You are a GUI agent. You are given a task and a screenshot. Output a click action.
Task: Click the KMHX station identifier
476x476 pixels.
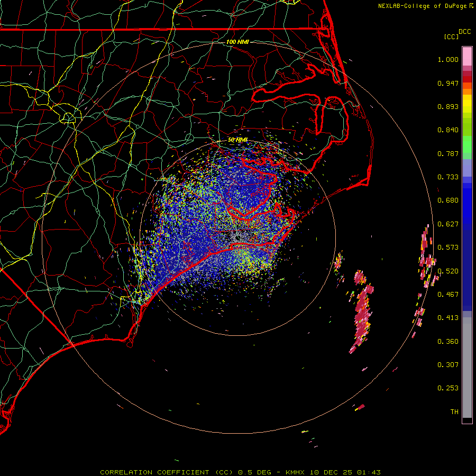[296, 472]
